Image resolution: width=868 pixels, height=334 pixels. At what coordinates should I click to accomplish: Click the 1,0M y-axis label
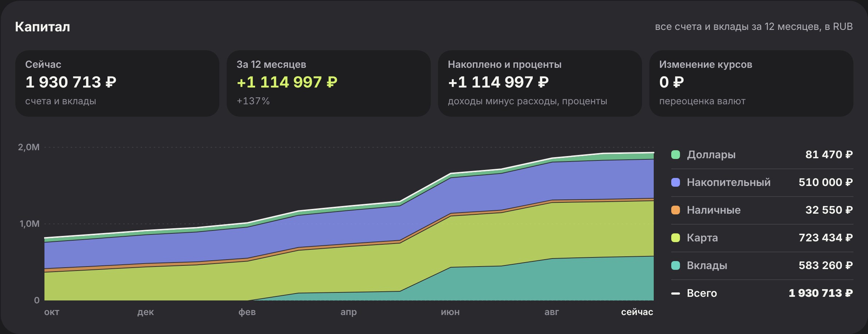(x=30, y=224)
